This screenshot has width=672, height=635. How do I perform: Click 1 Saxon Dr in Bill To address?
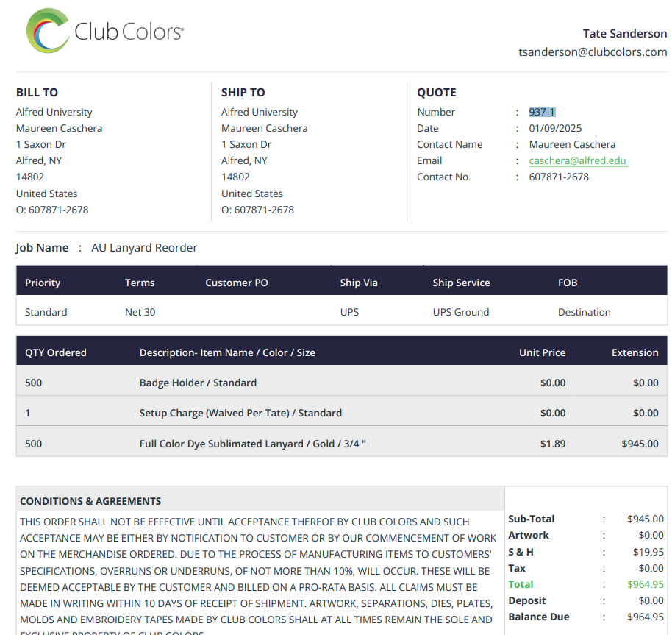[x=41, y=144]
